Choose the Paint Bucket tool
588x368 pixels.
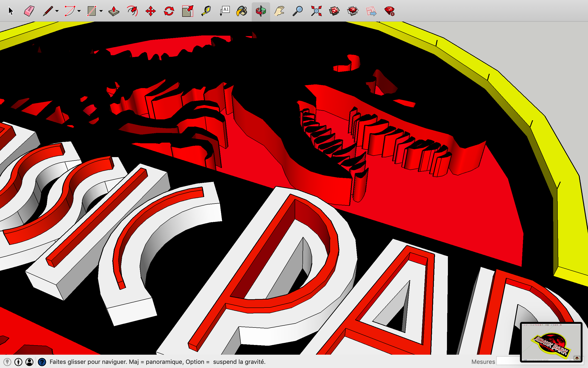coord(242,11)
